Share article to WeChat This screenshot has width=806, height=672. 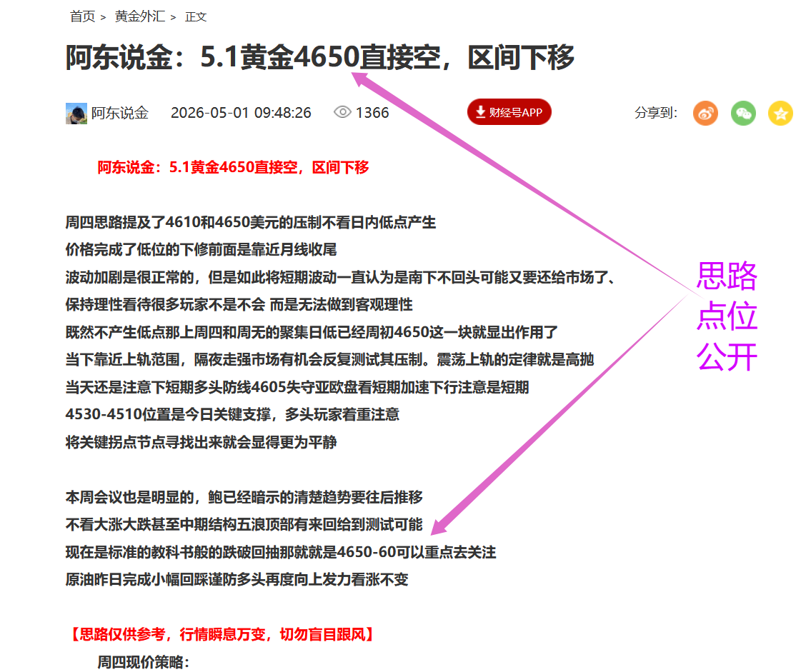pyautogui.click(x=743, y=113)
